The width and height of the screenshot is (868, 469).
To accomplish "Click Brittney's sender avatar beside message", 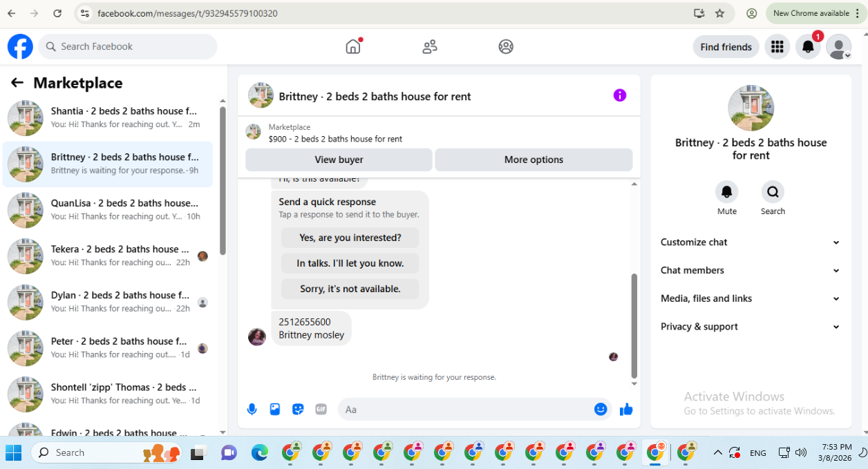I will 257,337.
